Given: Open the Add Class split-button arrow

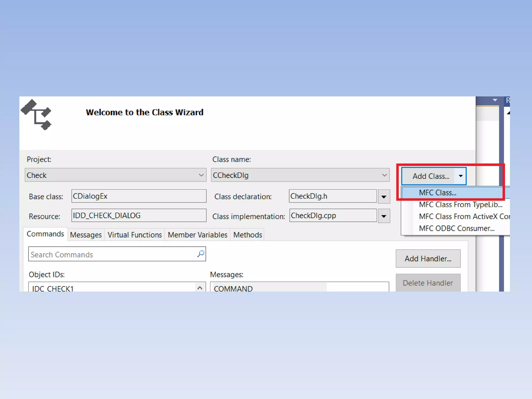Looking at the screenshot, I should tap(460, 176).
